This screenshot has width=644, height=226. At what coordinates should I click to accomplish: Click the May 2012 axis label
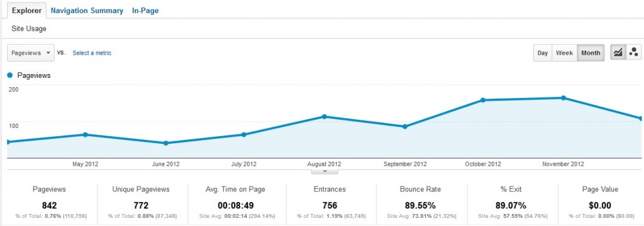click(86, 164)
